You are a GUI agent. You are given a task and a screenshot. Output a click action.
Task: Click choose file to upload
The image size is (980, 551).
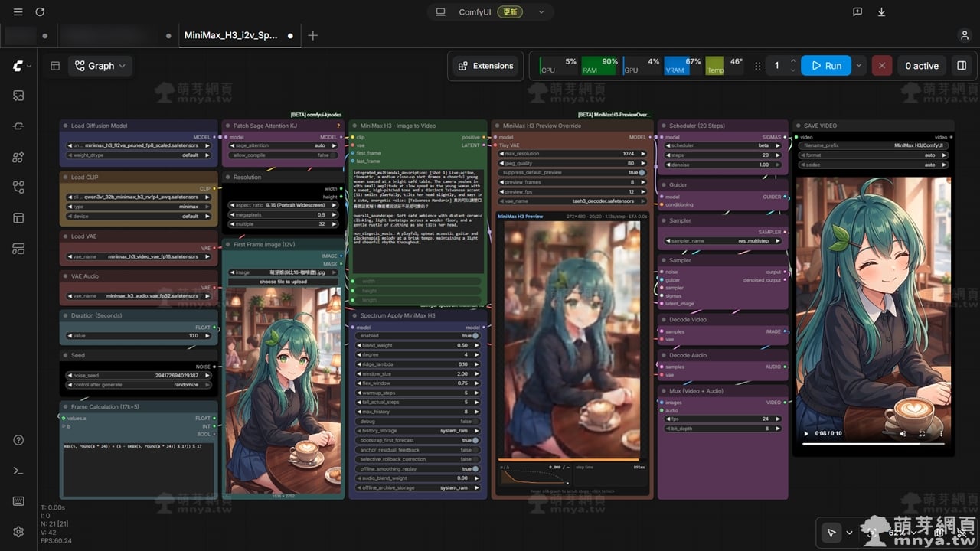(283, 282)
